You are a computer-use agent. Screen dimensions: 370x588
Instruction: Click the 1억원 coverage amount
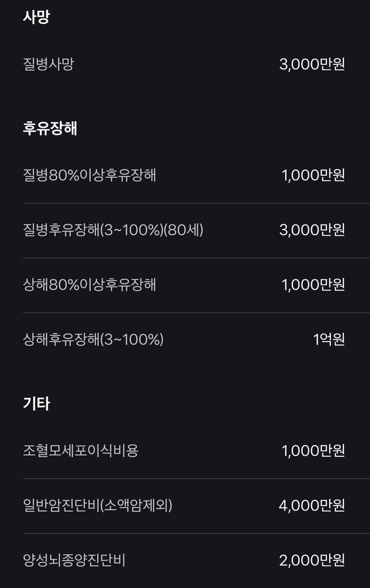tap(329, 340)
